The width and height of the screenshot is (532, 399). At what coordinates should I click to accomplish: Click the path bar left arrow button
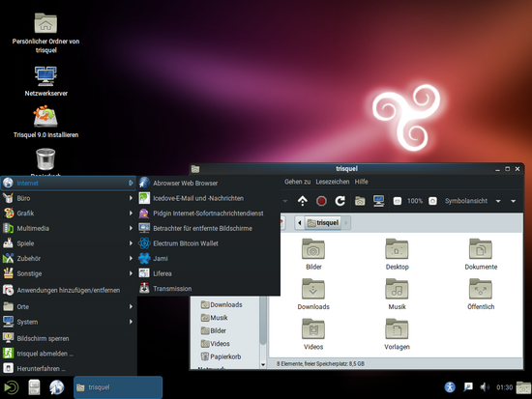tap(300, 223)
